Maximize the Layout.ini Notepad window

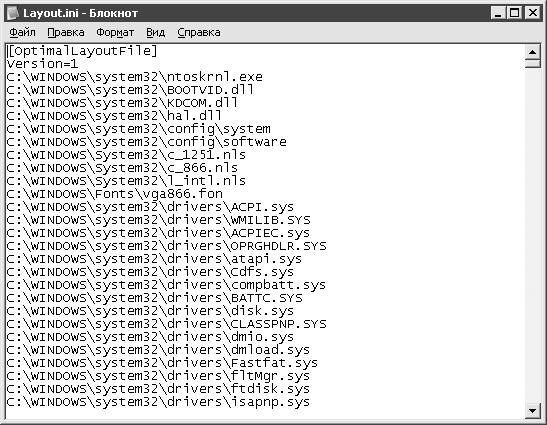[x=515, y=13]
